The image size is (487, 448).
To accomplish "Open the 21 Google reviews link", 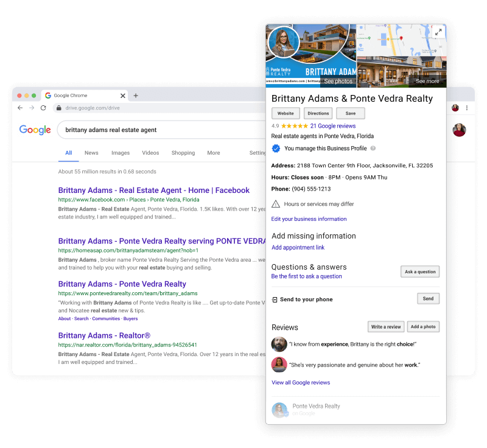I will pos(333,126).
